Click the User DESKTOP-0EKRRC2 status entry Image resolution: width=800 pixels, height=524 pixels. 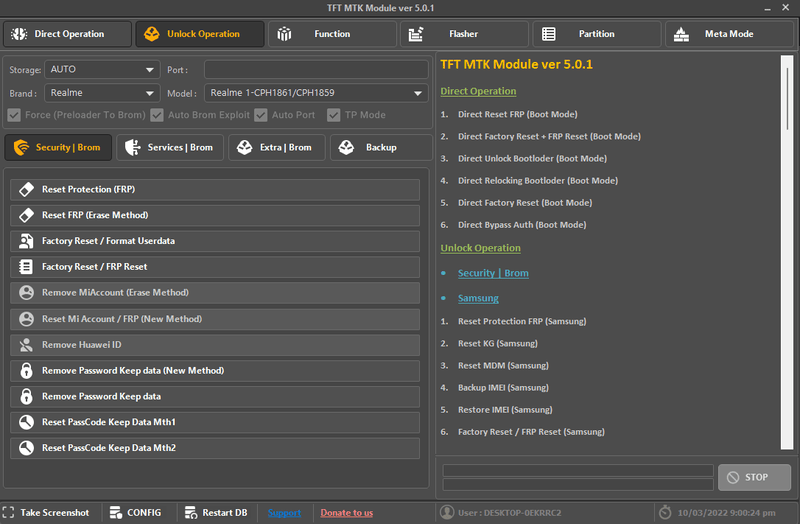point(500,512)
